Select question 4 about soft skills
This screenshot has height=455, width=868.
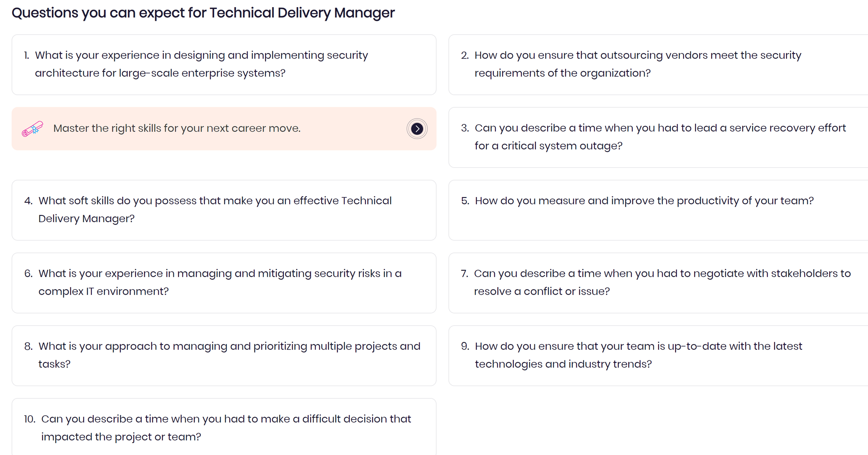coord(224,210)
